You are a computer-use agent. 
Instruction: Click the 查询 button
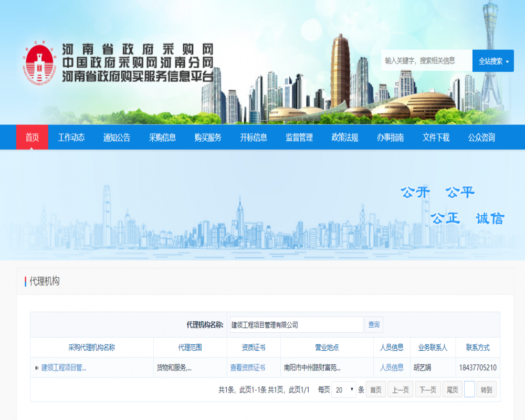[x=374, y=325]
